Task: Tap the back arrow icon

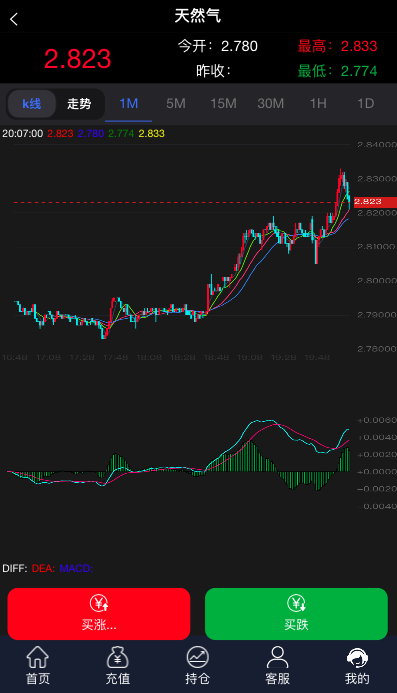Action: [x=14, y=19]
